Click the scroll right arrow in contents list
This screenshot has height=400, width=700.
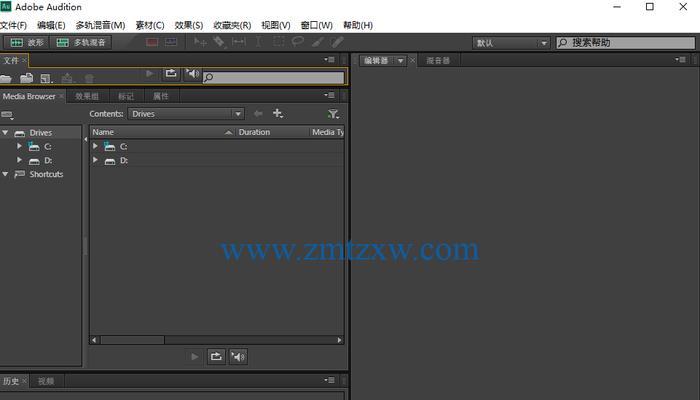(340, 340)
